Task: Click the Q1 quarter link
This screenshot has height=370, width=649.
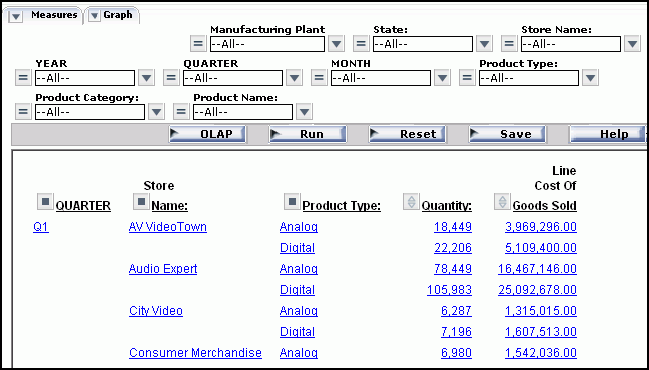Action: click(x=41, y=227)
